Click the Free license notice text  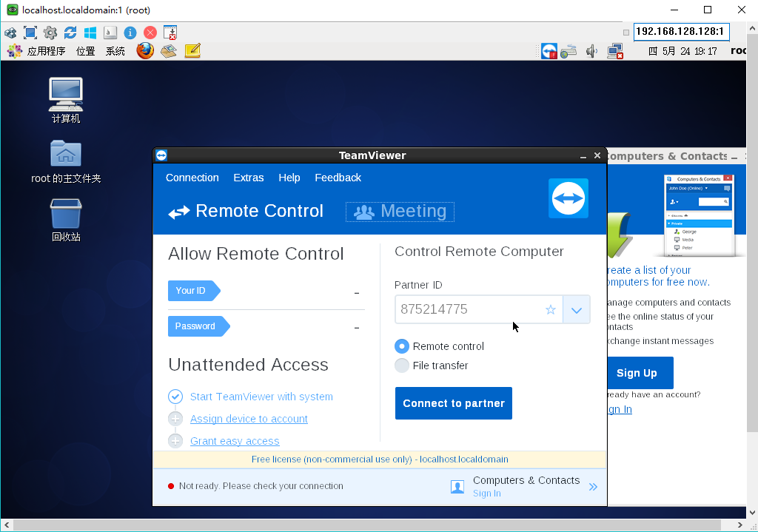[x=380, y=459]
